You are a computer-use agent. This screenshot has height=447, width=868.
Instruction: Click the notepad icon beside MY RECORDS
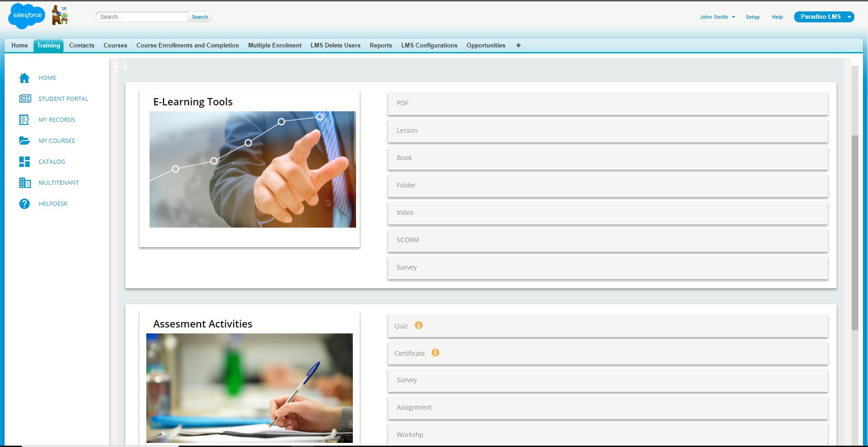pyautogui.click(x=25, y=120)
